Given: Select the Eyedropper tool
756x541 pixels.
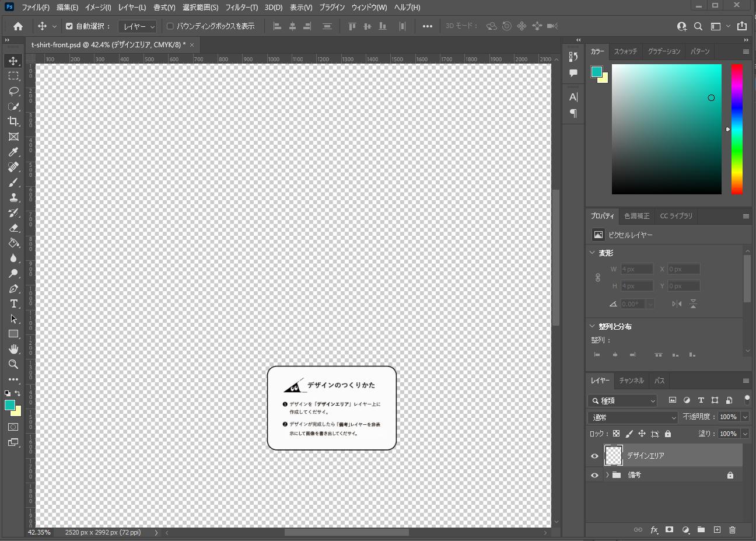Looking at the screenshot, I should pos(13,152).
